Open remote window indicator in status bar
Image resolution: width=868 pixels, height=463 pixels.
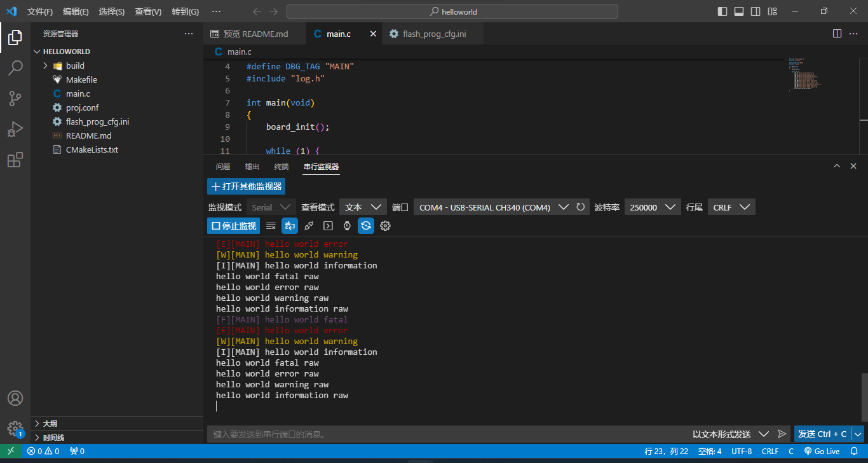11,451
